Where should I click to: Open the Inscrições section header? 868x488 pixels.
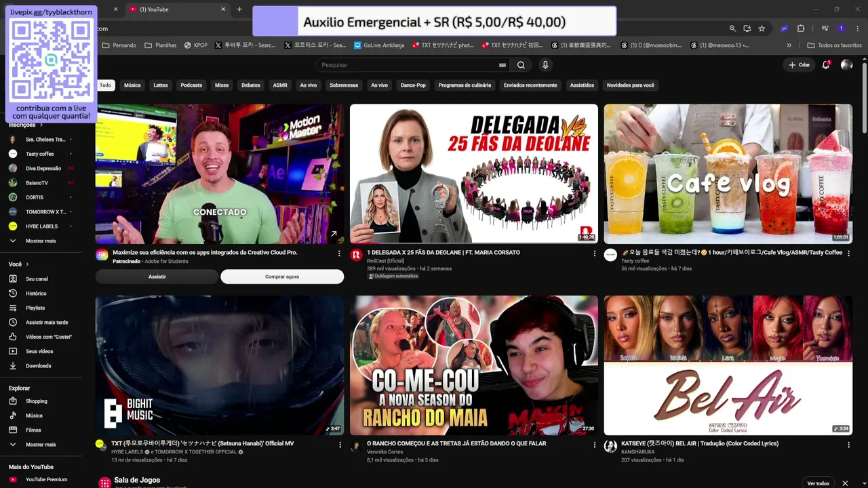[25, 125]
